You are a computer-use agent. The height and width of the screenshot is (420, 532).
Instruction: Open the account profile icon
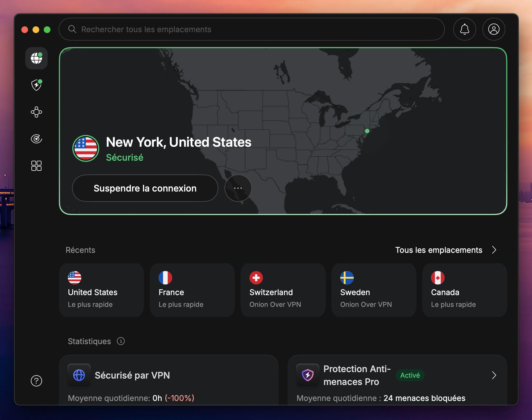pyautogui.click(x=494, y=29)
